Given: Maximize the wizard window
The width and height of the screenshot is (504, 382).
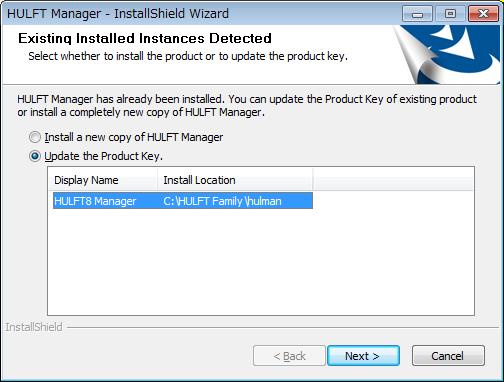Looking at the screenshot, I should pos(450,14).
